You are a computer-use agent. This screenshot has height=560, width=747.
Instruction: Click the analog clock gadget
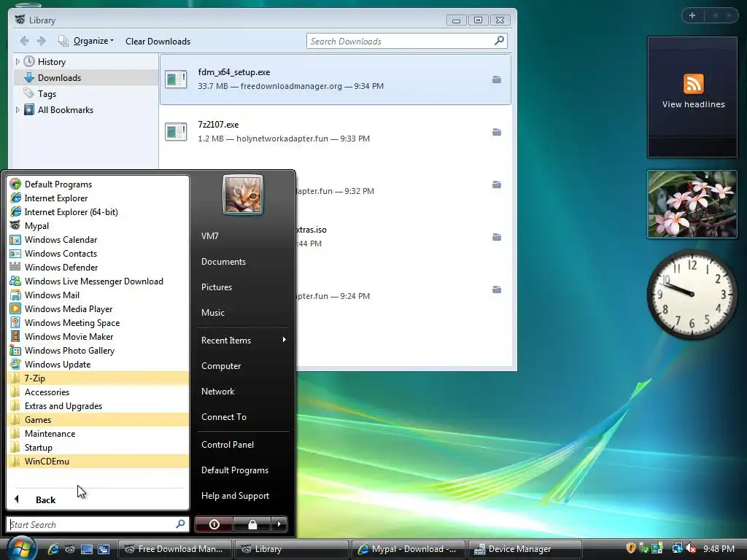[x=692, y=294]
